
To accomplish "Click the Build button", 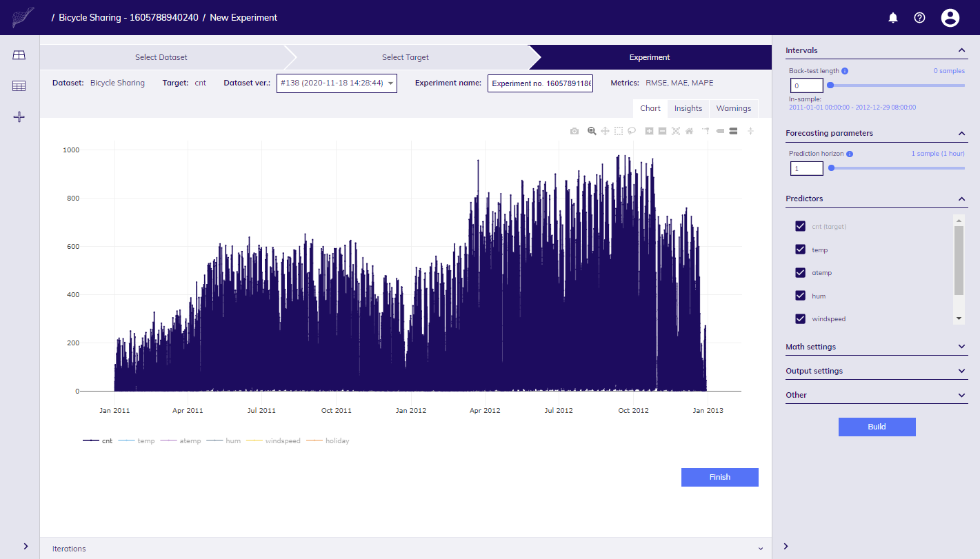I will pos(877,427).
